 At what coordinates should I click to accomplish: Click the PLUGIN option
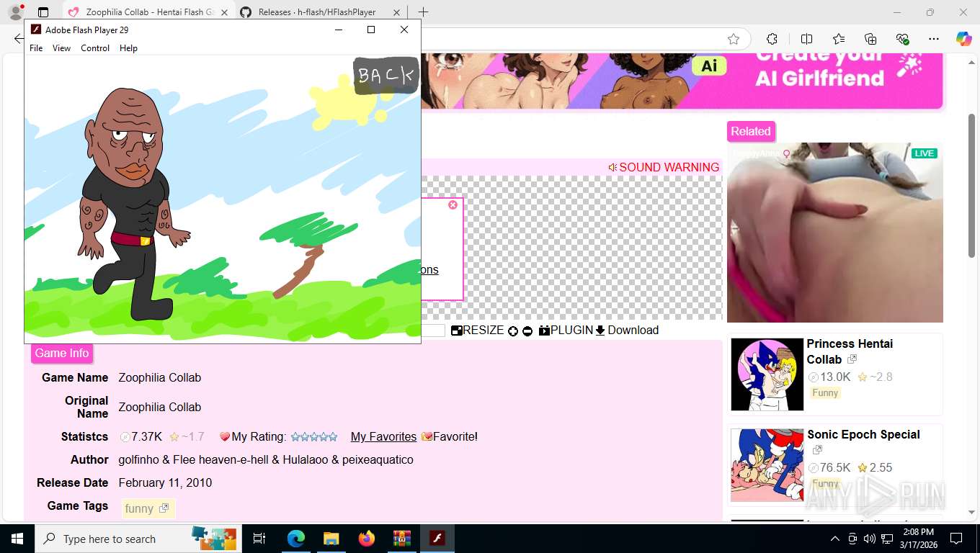pos(566,330)
